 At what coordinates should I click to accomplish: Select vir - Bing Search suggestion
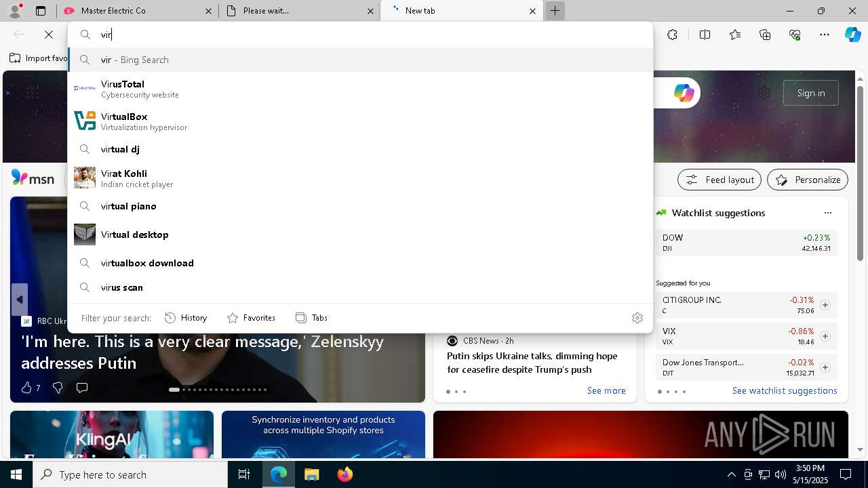pos(360,60)
